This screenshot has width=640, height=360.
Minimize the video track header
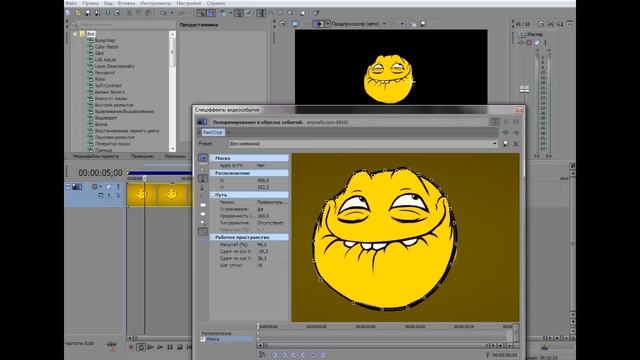click(x=68, y=187)
